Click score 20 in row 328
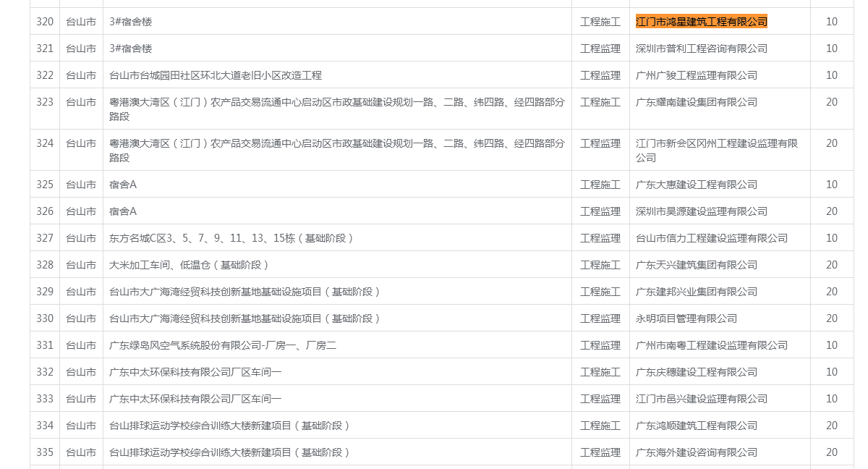868x469 pixels. 832,265
